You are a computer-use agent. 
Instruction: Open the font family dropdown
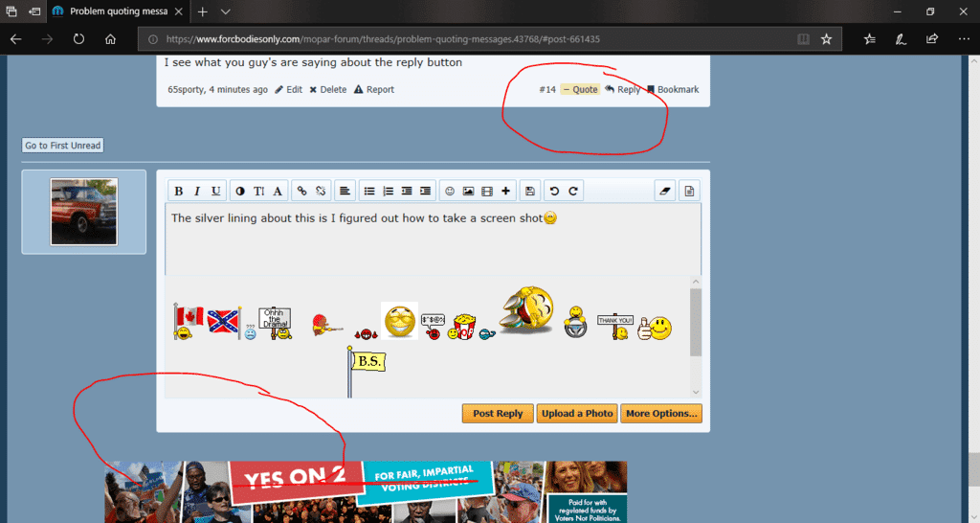tap(278, 192)
